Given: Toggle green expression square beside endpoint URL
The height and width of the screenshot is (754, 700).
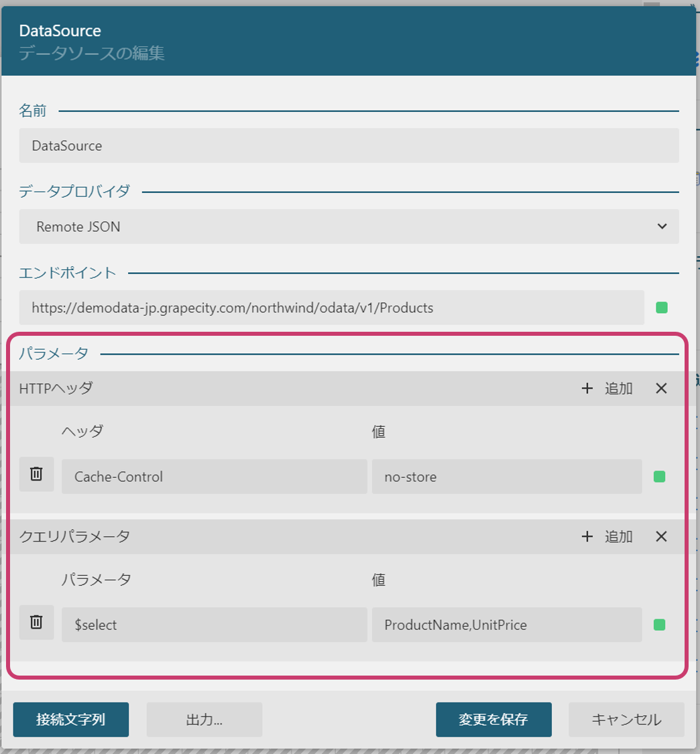Looking at the screenshot, I should 662,307.
